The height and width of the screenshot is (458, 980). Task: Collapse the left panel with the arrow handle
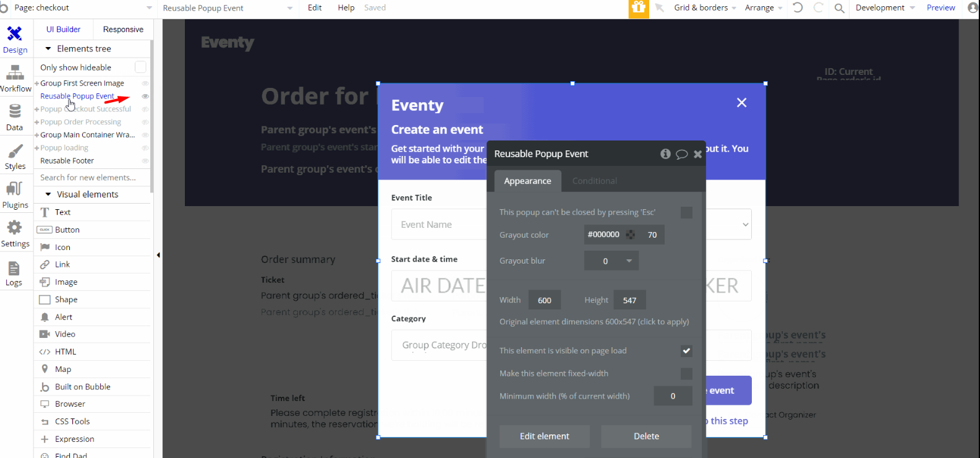(158, 255)
